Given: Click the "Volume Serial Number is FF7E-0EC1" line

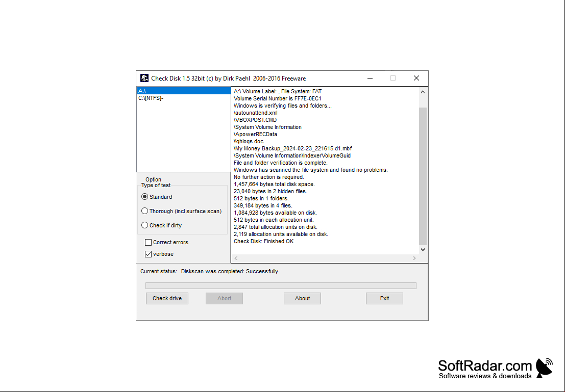Looking at the screenshot, I should tap(278, 98).
